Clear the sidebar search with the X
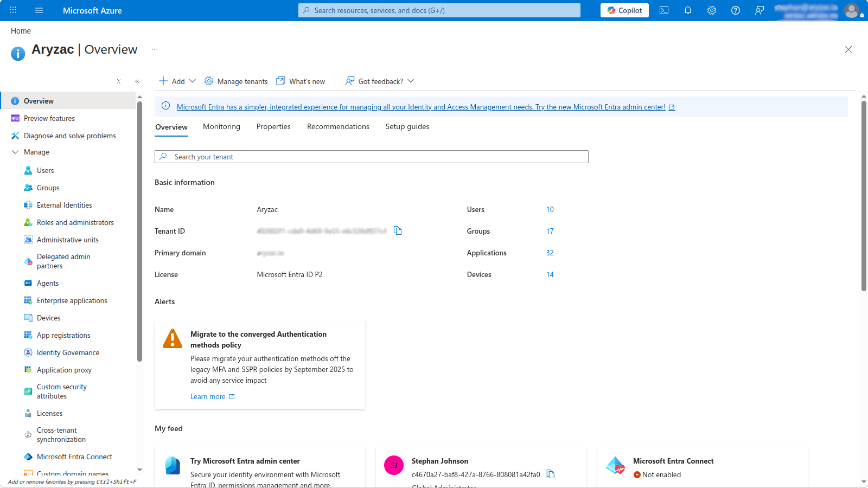The height and width of the screenshot is (488, 868). click(119, 81)
